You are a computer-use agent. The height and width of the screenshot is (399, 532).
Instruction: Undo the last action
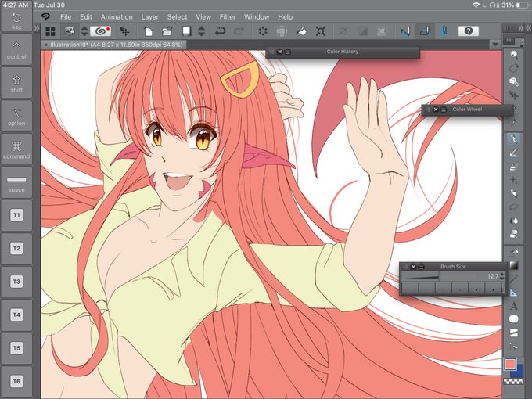tap(220, 31)
